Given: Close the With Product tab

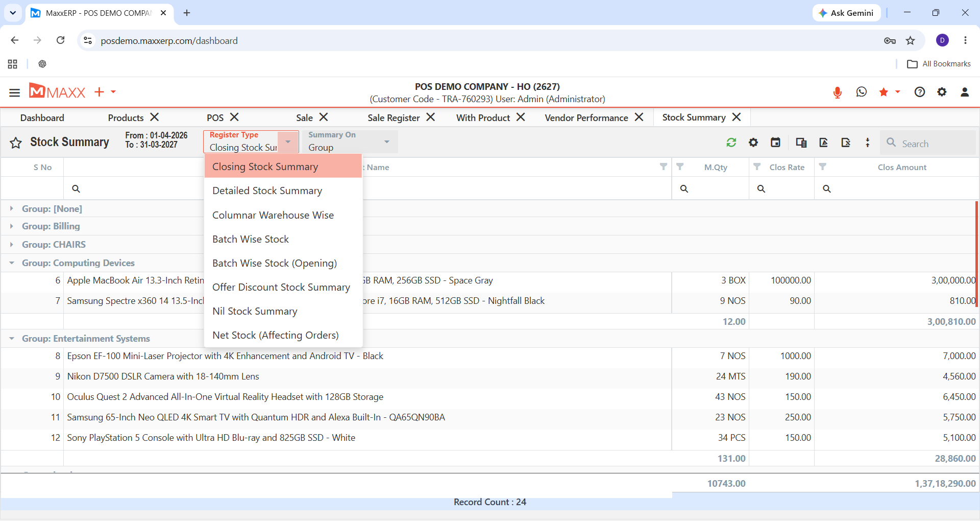Looking at the screenshot, I should 521,117.
